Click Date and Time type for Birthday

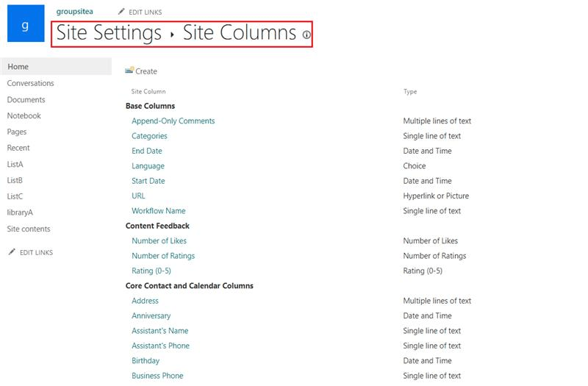point(428,361)
